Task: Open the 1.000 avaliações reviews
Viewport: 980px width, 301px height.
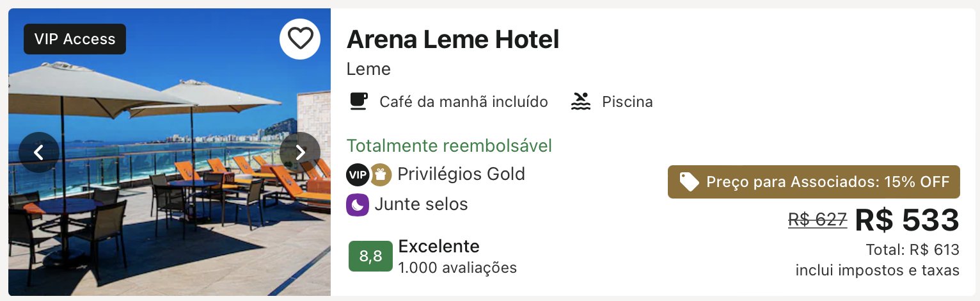Action: (457, 267)
